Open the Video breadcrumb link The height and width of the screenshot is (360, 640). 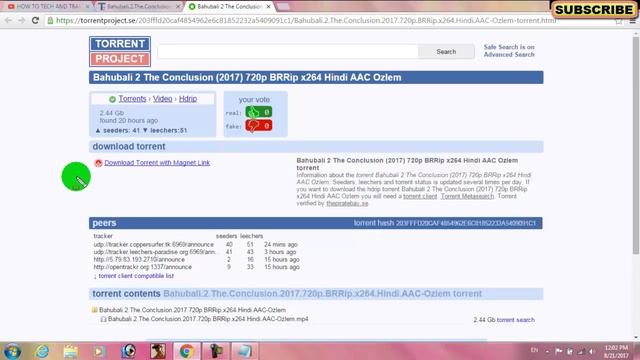(x=162, y=99)
